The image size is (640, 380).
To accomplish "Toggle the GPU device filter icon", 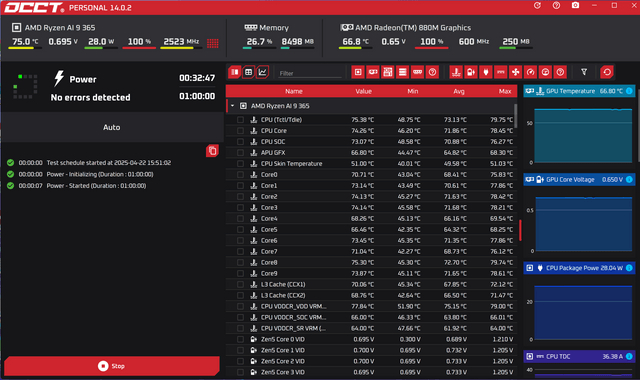I will [373, 72].
